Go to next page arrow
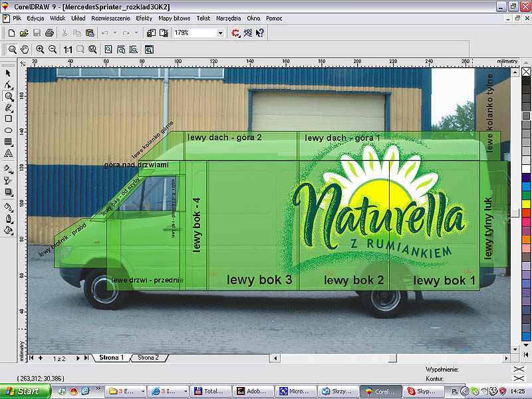The width and height of the screenshot is (532, 399). (78, 358)
